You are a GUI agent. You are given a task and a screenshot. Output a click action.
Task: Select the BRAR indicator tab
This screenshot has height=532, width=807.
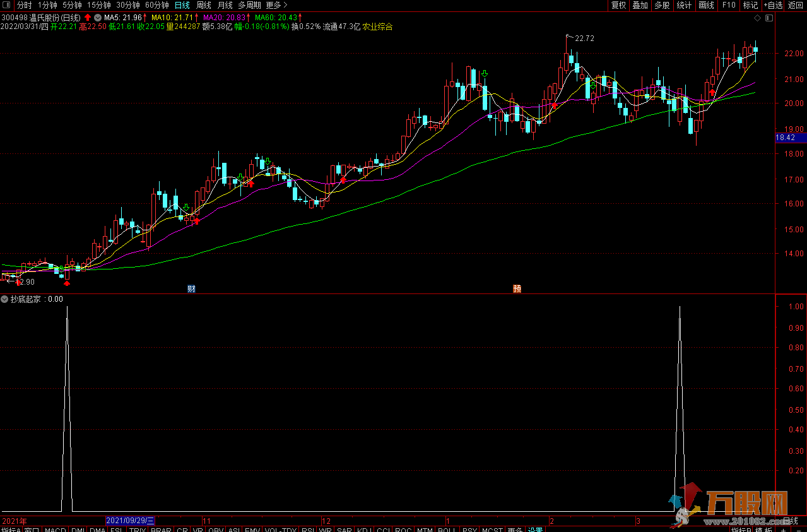161,531
